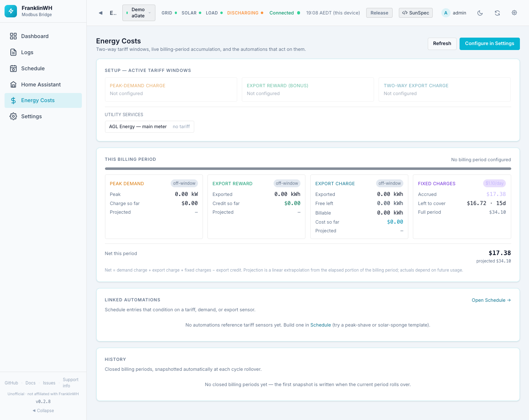Open the SunSpec button
Screen dimensions: 529x420
[416, 13]
